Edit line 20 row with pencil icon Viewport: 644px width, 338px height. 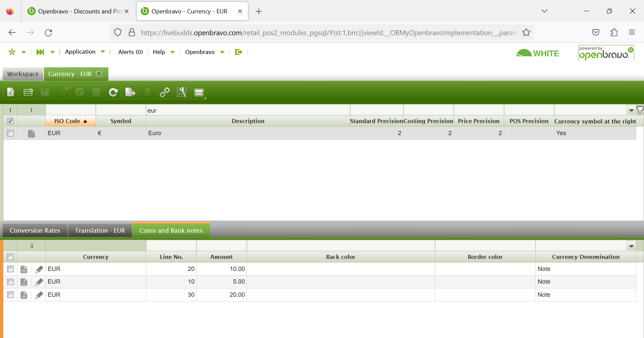[39, 269]
